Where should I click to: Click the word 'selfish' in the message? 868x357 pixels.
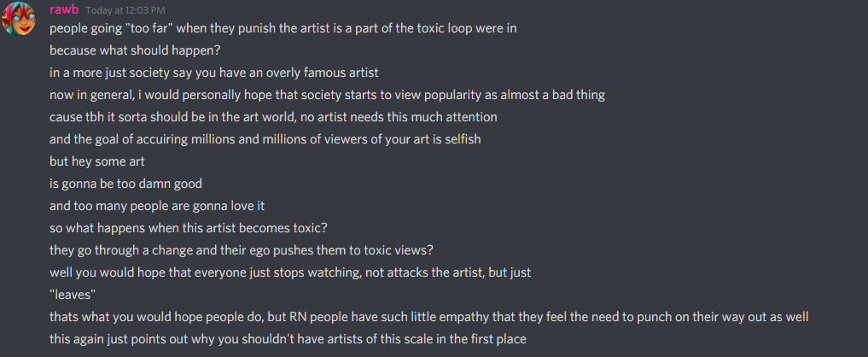(x=463, y=139)
